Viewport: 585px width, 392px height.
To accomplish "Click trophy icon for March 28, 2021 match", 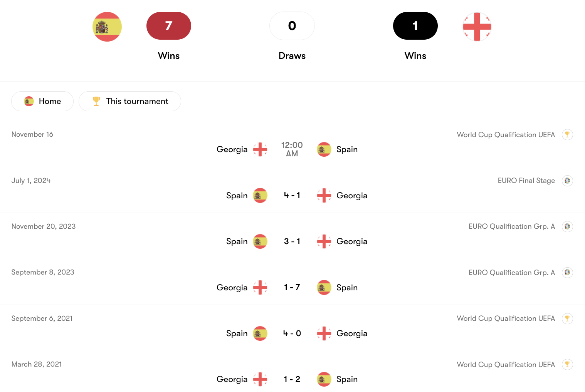I will (567, 364).
